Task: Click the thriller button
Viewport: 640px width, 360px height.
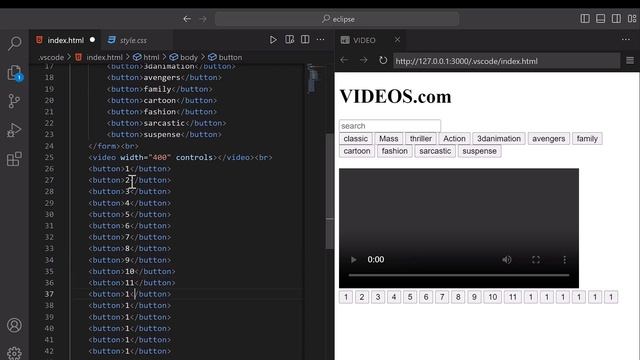Action: pos(421,139)
